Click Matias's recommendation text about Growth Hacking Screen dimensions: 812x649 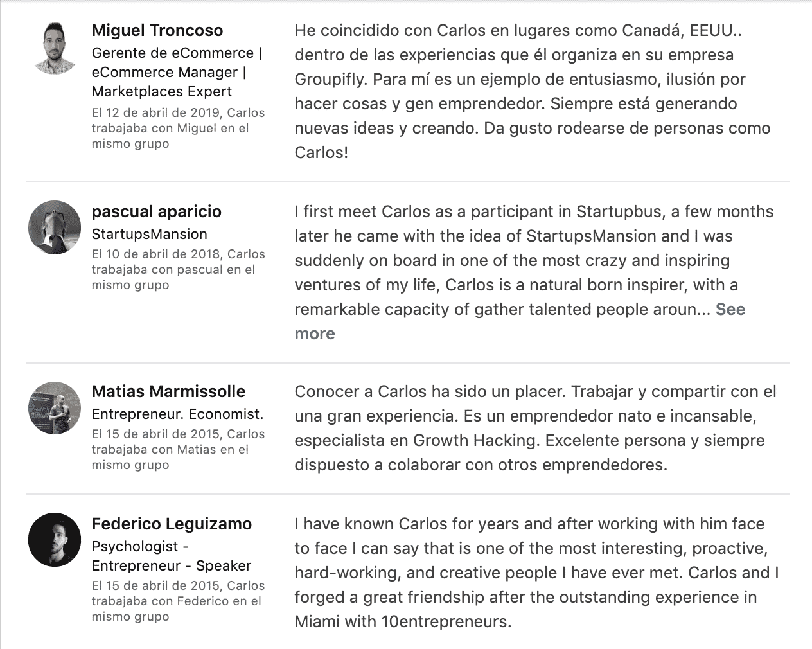coord(536,428)
